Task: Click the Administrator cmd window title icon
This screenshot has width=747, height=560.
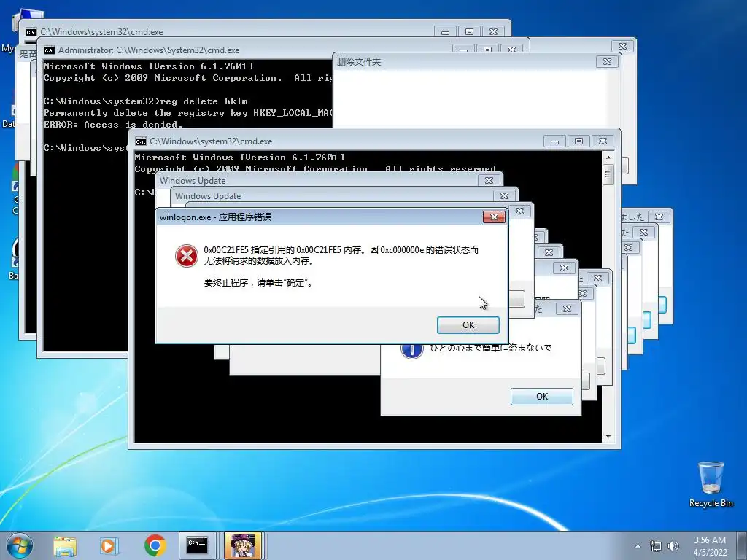Action: [50, 50]
